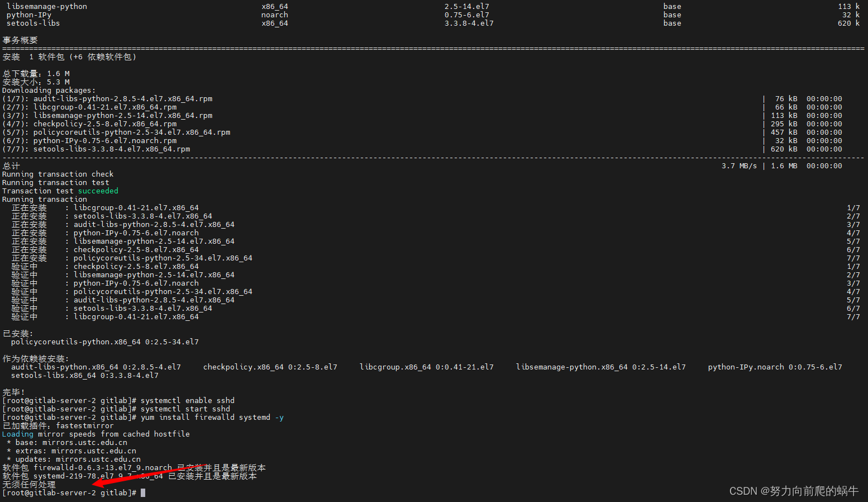Click the "3.7 MB/s" download speed
Viewport: 868px width, 502px height.
tap(740, 166)
